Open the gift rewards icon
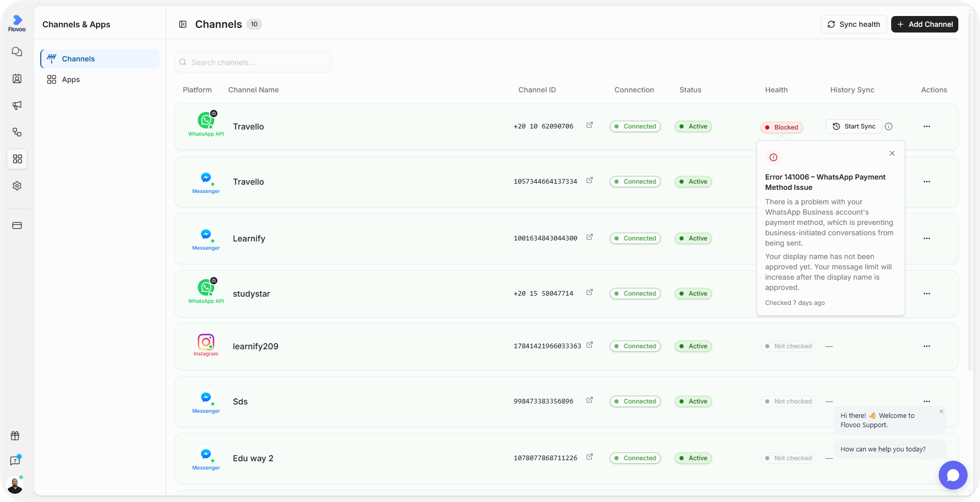Image resolution: width=980 pixels, height=502 pixels. point(15,436)
